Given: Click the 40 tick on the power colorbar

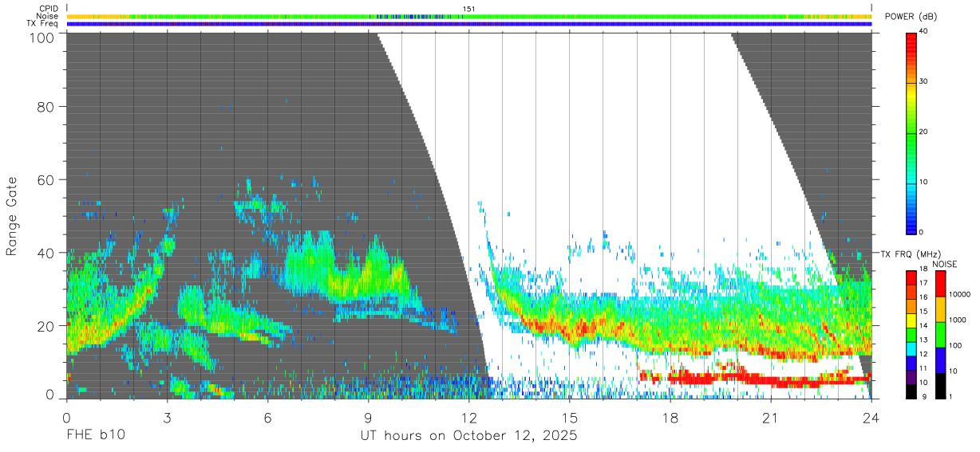Looking at the screenshot, I should click(923, 31).
